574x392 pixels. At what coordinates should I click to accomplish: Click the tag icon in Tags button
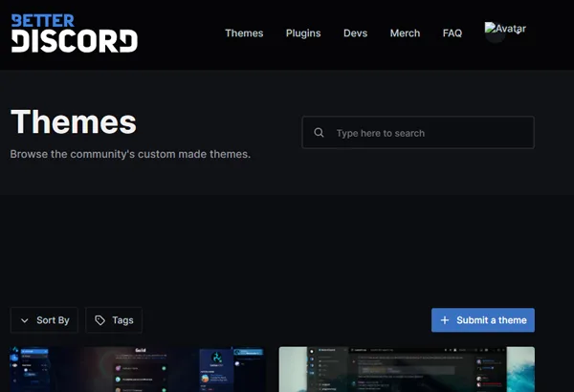pyautogui.click(x=99, y=320)
